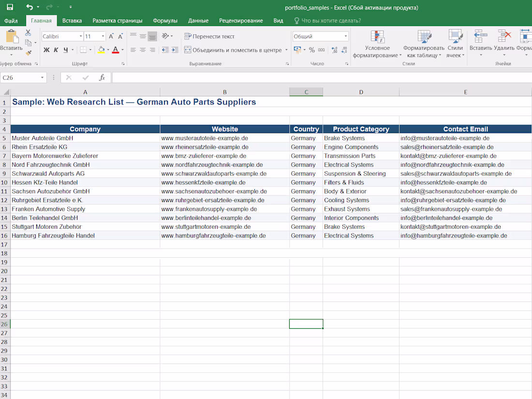Apply cell borders button
This screenshot has width=532, height=399.
[x=83, y=50]
